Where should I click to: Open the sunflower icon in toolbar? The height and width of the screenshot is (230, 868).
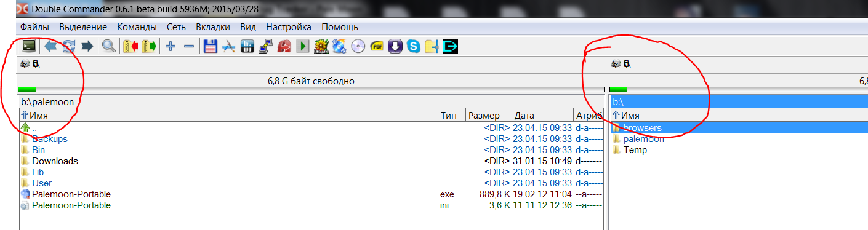point(321,46)
